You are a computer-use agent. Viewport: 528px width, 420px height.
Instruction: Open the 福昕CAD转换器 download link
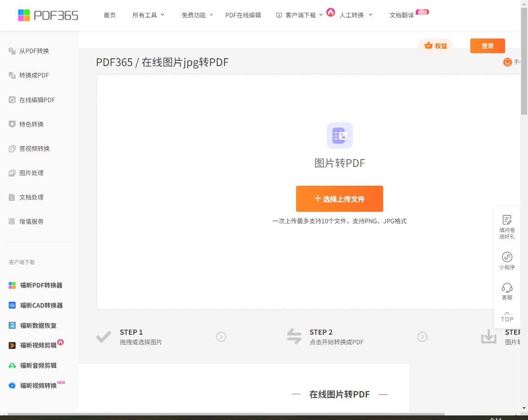[x=41, y=305]
